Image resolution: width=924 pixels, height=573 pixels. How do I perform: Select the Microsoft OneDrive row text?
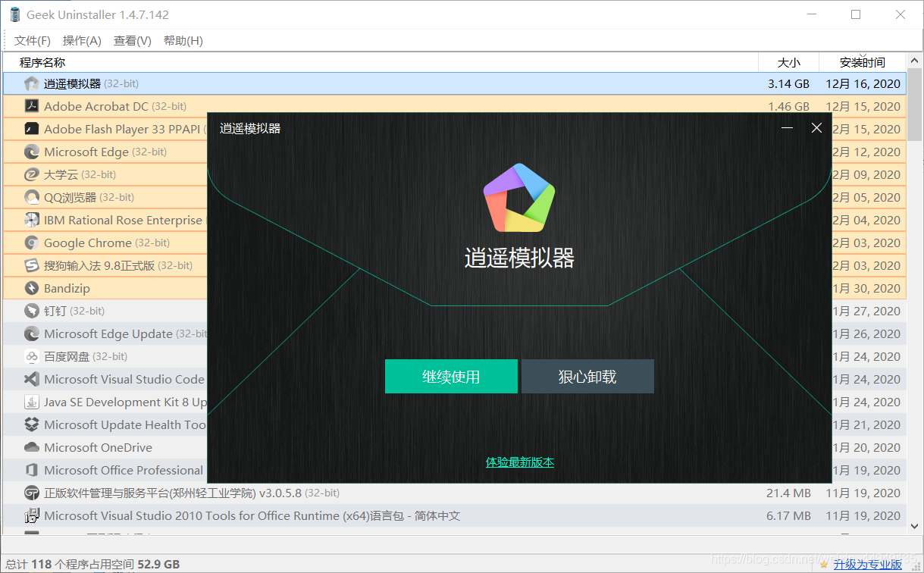coord(98,447)
